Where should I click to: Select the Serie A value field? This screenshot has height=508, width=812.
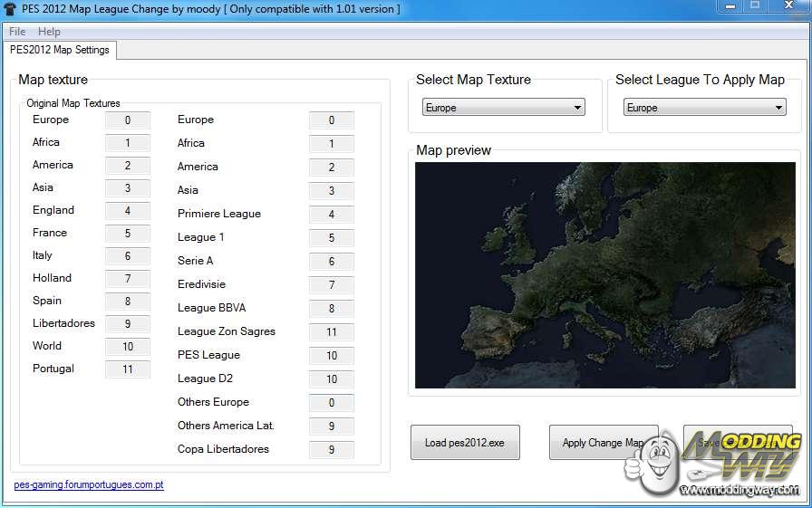331,262
